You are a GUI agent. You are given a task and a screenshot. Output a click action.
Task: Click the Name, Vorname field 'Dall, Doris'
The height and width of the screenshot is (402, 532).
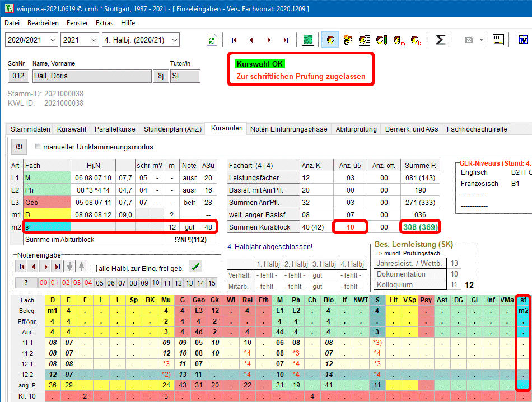pyautogui.click(x=90, y=76)
